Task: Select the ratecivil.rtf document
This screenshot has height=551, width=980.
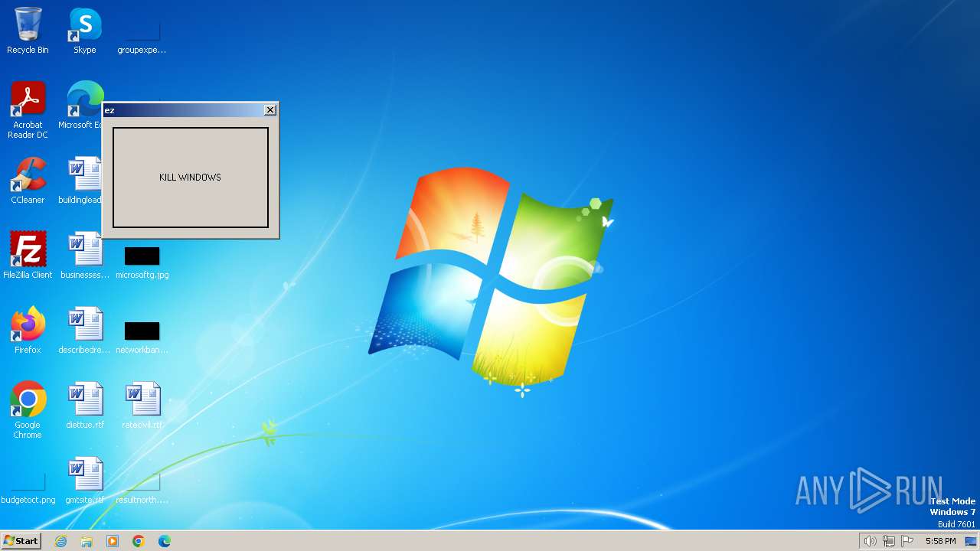Action: pos(142,406)
